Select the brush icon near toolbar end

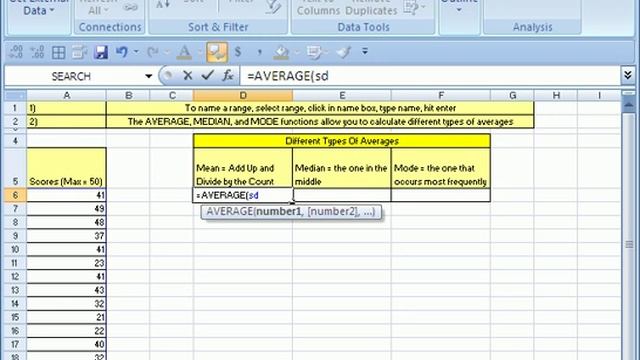(344, 52)
